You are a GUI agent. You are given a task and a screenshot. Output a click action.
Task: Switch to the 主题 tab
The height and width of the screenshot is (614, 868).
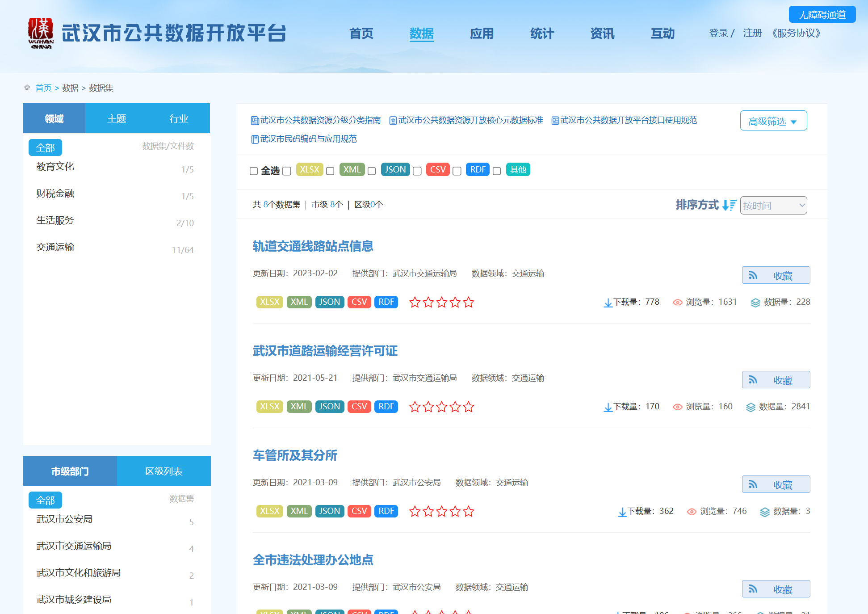coord(117,118)
